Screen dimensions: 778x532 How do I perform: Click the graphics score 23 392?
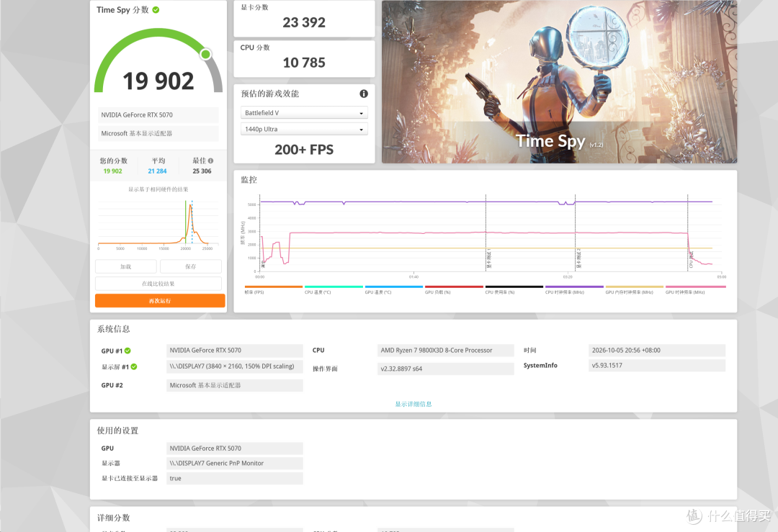304,22
